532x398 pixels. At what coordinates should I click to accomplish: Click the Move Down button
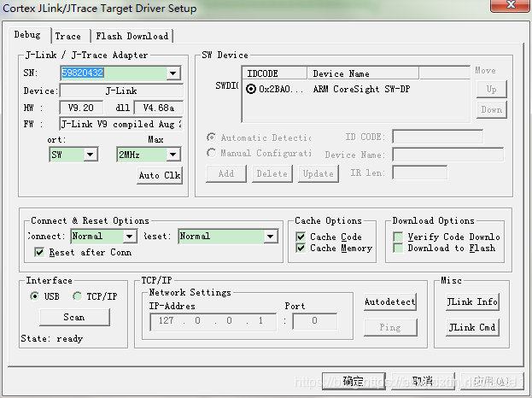pos(492,109)
